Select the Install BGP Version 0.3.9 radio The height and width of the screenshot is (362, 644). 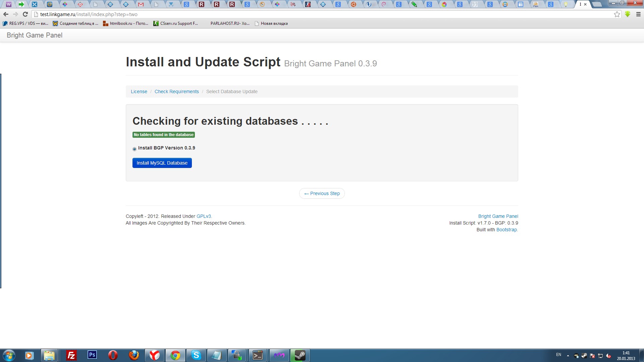click(135, 149)
